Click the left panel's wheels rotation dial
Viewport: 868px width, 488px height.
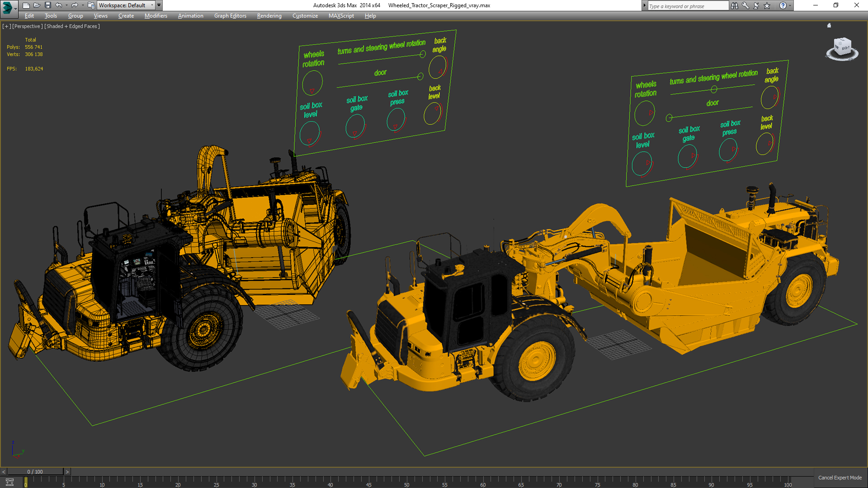[x=312, y=83]
